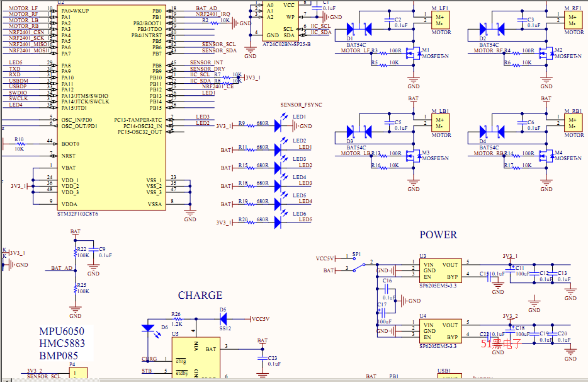This screenshot has width=588, height=382.
Task: Select the HMC5883 text label
Action: point(62,344)
